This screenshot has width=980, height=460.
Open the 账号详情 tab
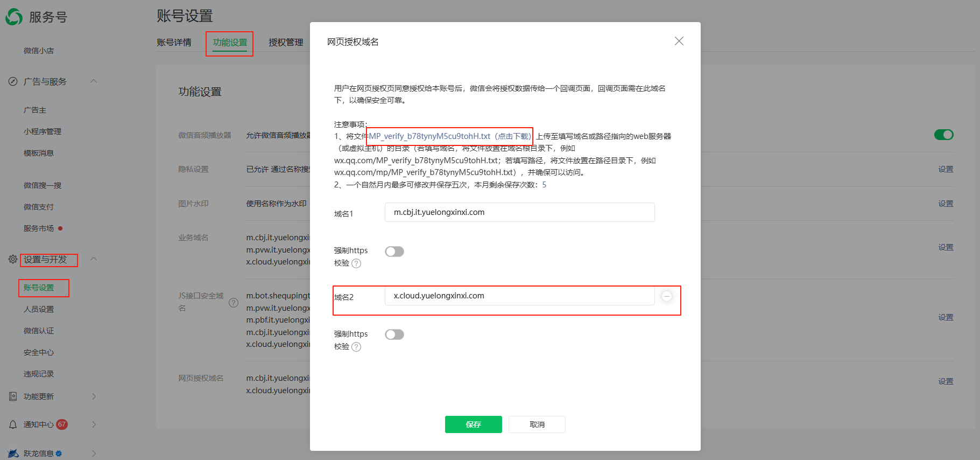(174, 43)
